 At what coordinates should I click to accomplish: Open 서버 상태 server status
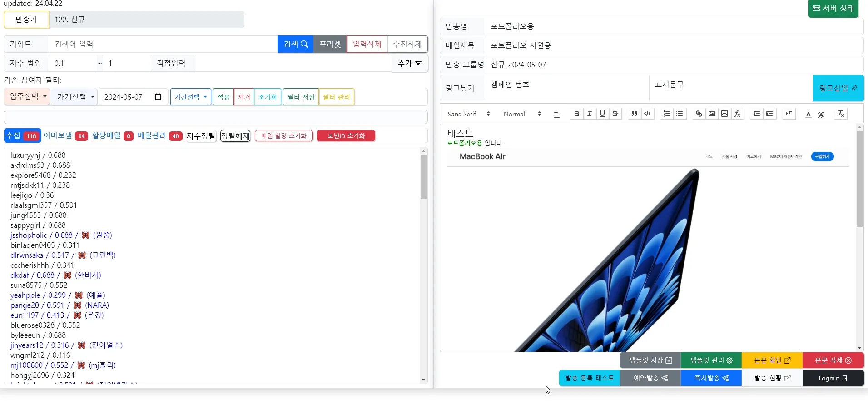pyautogui.click(x=833, y=8)
